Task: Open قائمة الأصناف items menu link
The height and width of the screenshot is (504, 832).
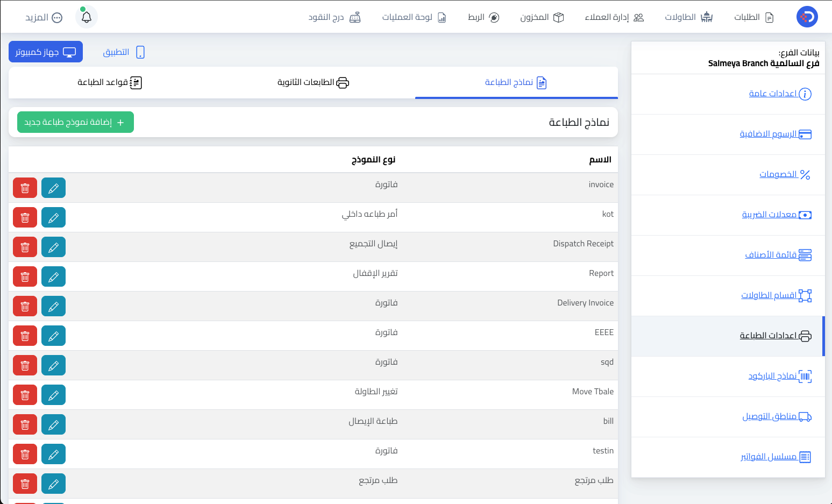Action: 778,255
